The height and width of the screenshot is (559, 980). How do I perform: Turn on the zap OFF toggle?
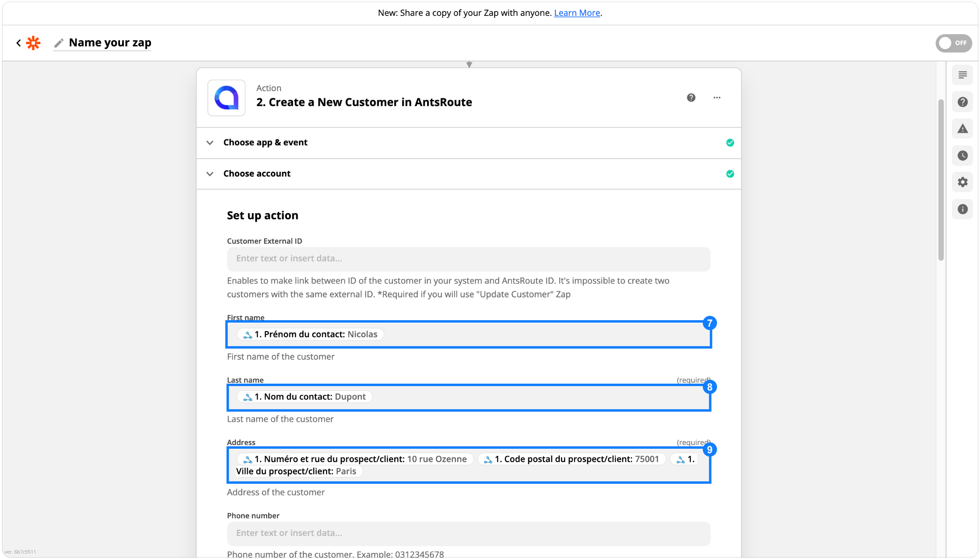(x=954, y=43)
